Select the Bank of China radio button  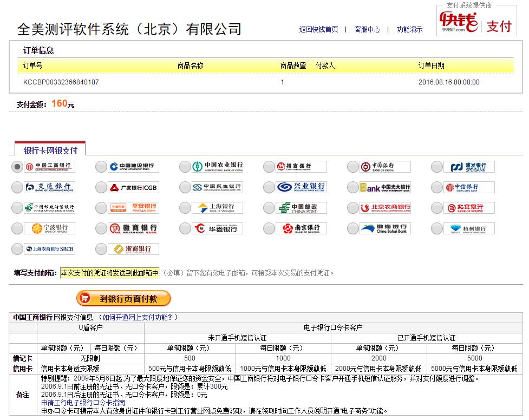[353, 167]
